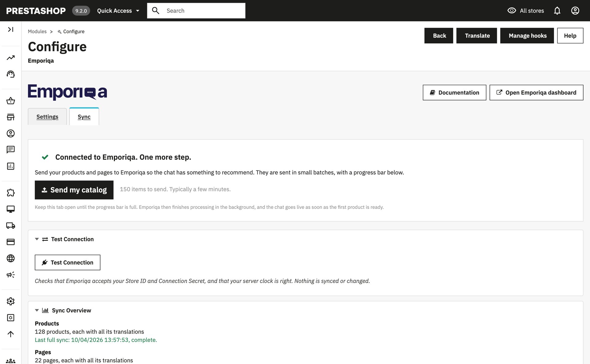Screen dimensions: 590x364
Task: Open Modules puzzle icon in sidebar
Action: tap(11, 193)
